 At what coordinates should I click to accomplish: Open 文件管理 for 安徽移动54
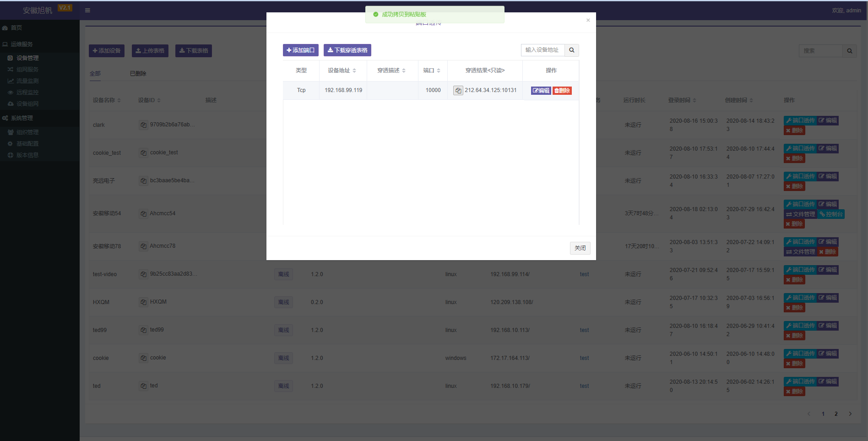click(x=801, y=214)
